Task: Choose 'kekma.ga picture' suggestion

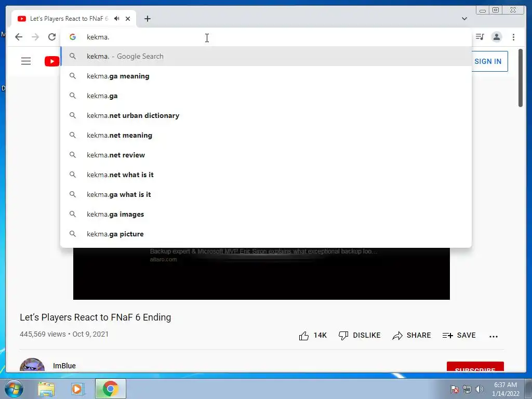Action: [266, 234]
